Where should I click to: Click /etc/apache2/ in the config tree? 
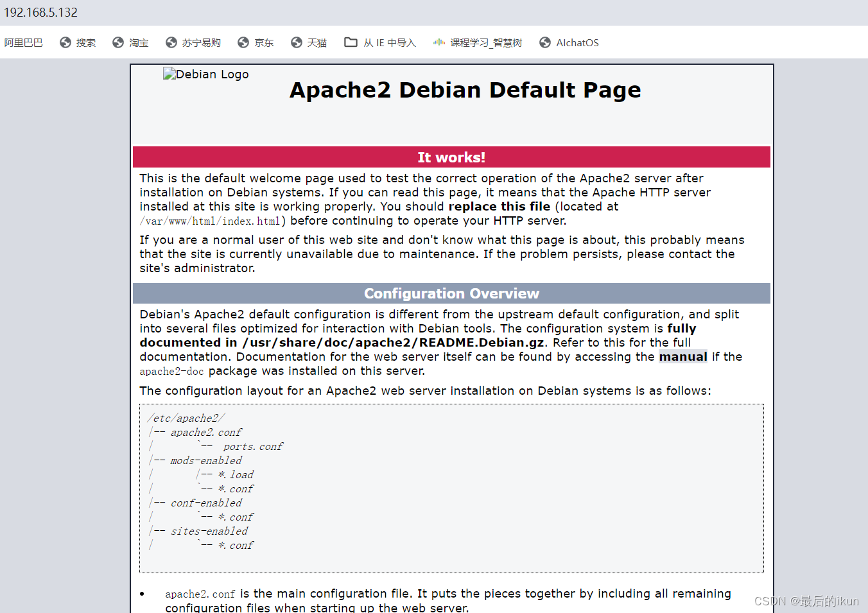click(x=186, y=419)
